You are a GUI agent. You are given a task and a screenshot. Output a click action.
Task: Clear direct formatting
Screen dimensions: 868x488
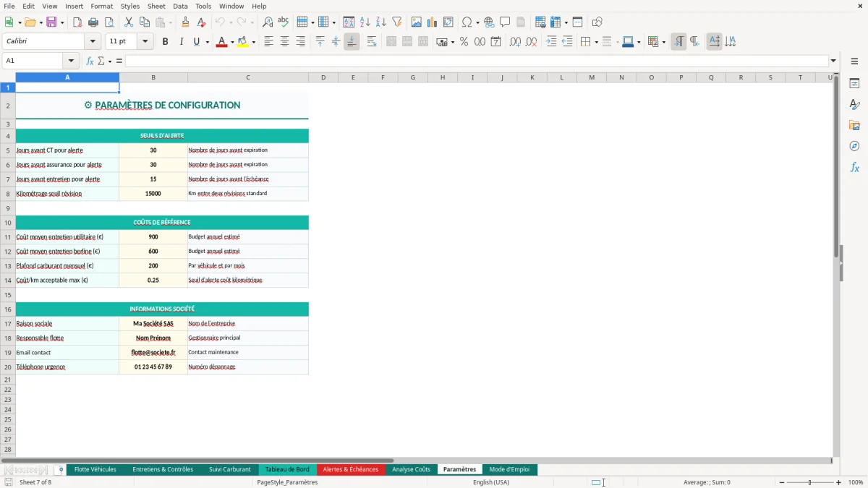pyautogui.click(x=202, y=22)
